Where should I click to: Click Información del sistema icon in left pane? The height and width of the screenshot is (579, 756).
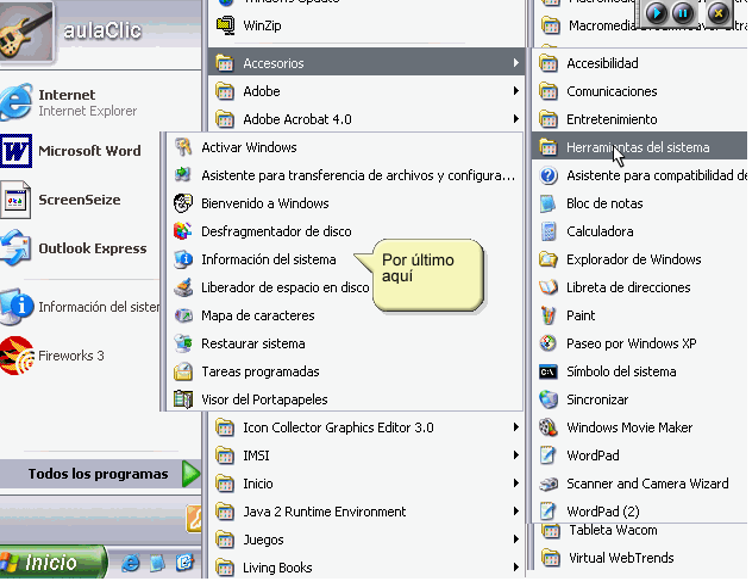click(x=17, y=307)
